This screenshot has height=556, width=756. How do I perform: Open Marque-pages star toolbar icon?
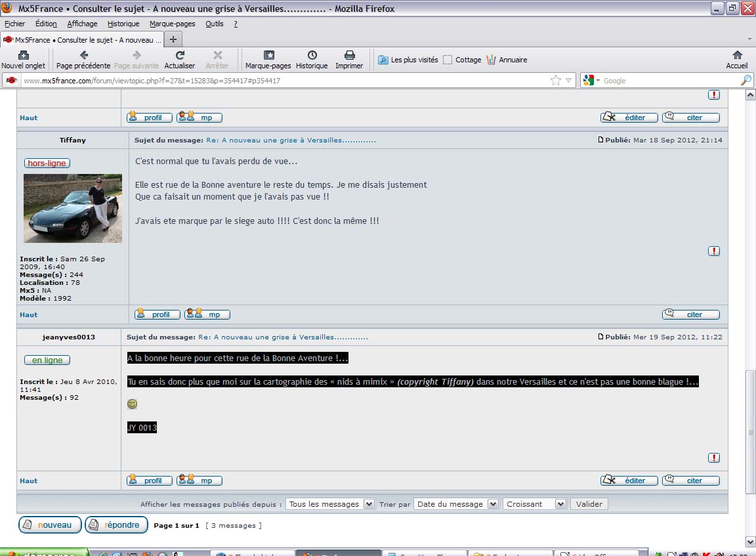[x=268, y=56]
